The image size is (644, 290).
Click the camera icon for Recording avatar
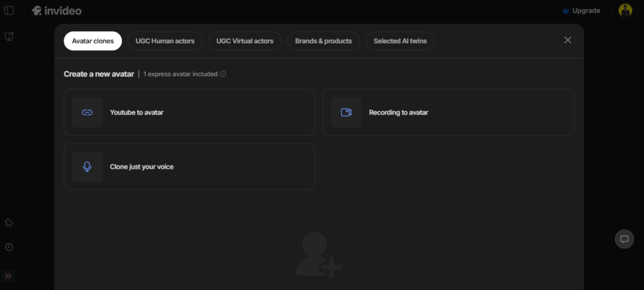(346, 113)
